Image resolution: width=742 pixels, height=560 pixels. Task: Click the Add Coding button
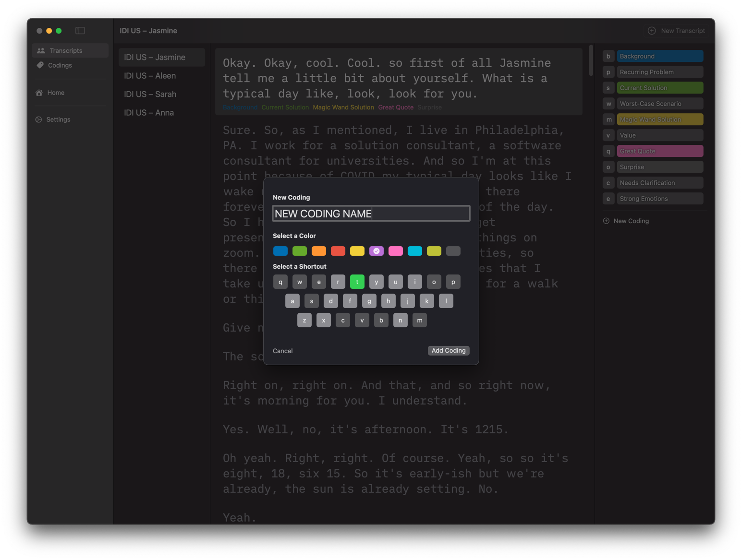click(449, 351)
